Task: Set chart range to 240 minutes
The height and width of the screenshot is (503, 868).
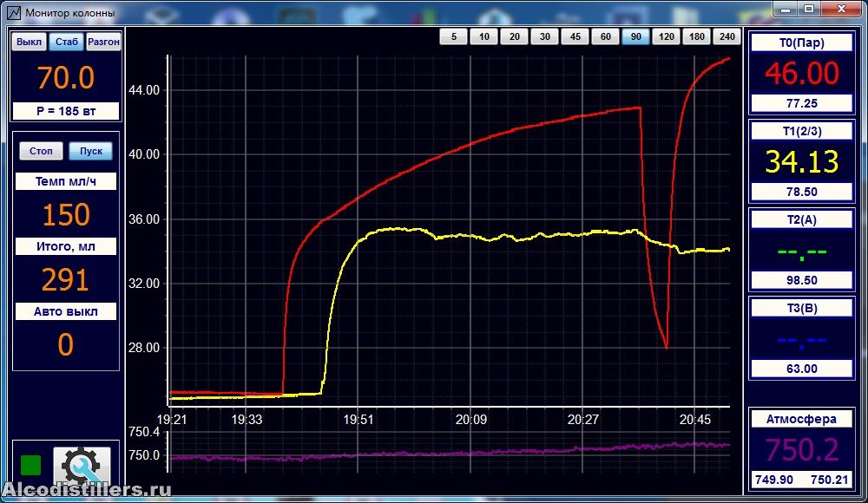Action: pos(727,36)
